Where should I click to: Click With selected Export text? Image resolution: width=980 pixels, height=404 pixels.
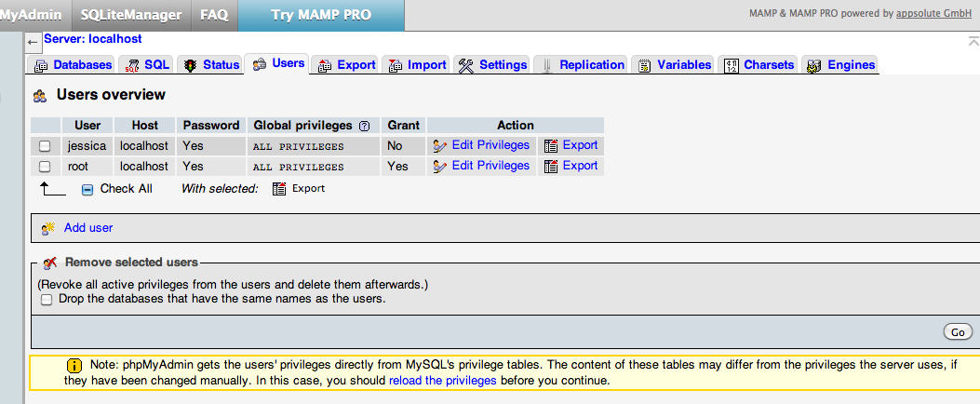click(309, 188)
